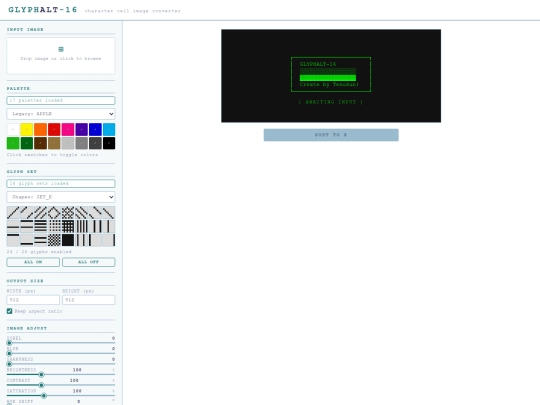Click the Saturation slider handle

[x=44, y=396]
